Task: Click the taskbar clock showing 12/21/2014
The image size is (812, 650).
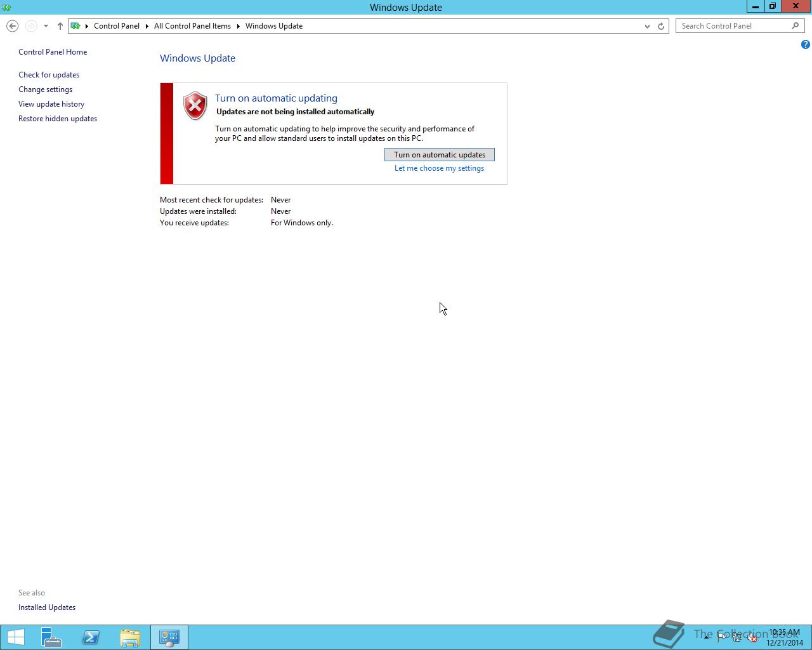Action: coord(784,637)
